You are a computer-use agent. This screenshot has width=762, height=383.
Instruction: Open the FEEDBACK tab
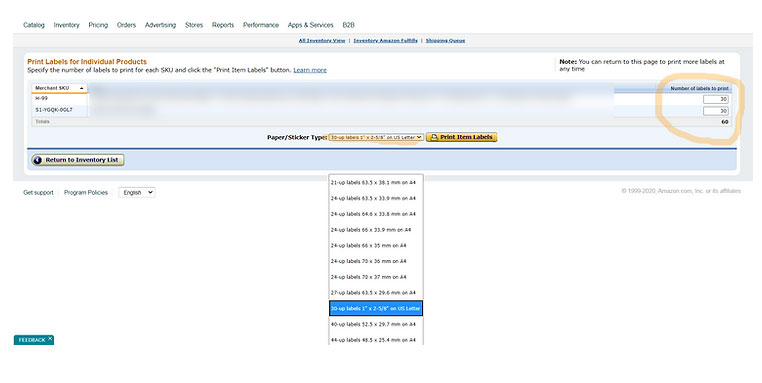click(x=32, y=340)
